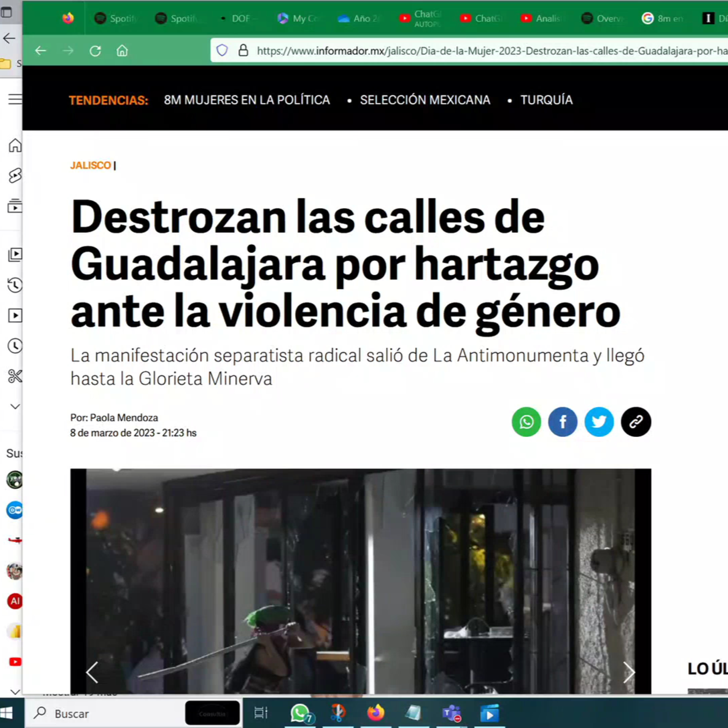Go to Firefox home page icon

122,50
